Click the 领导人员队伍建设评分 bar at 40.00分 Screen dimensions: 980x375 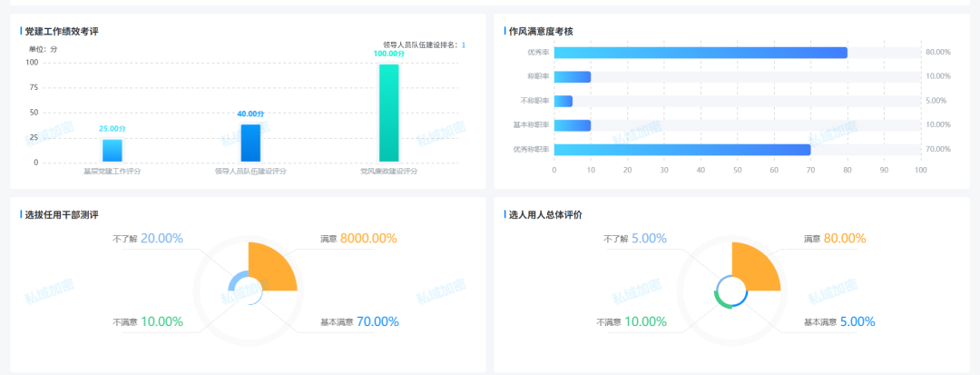pyautogui.click(x=250, y=143)
